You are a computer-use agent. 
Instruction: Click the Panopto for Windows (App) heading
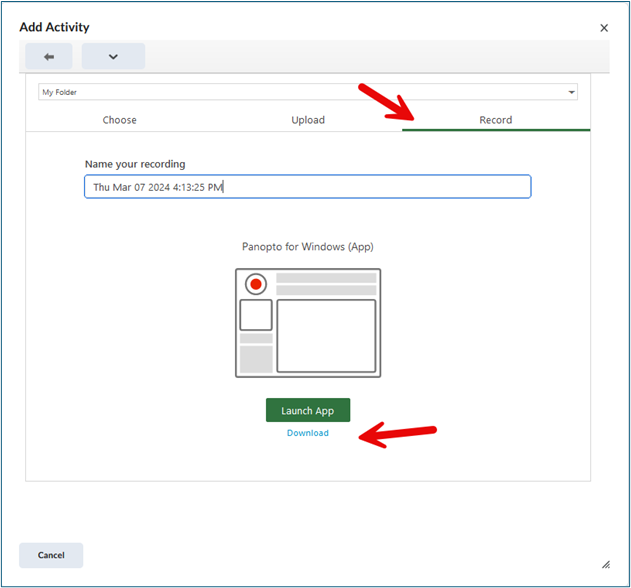(x=308, y=246)
